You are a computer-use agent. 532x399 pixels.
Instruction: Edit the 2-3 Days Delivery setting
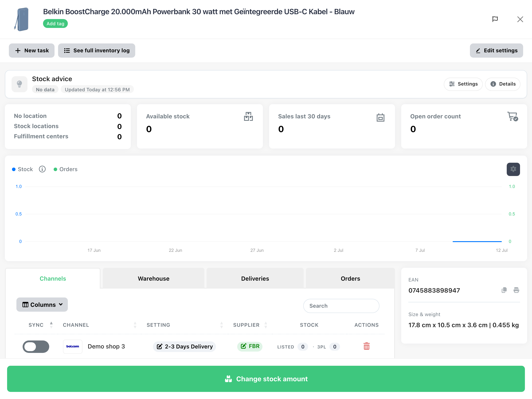pyautogui.click(x=184, y=346)
